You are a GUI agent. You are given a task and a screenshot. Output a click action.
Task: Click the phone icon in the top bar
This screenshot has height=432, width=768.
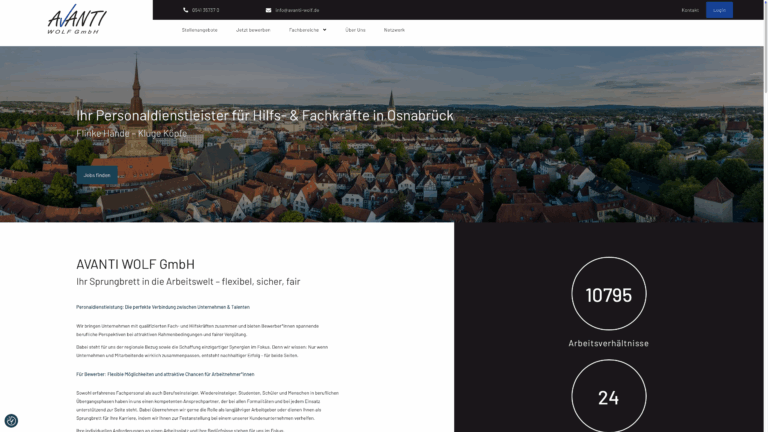point(186,10)
